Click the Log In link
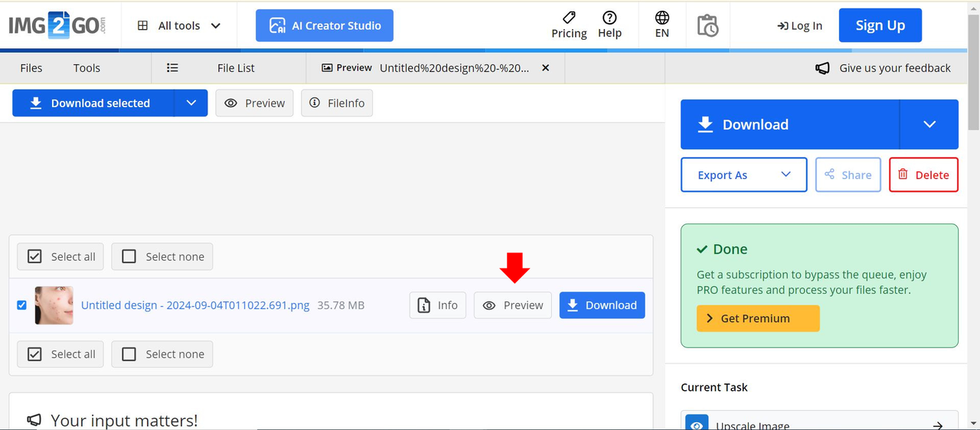The width and height of the screenshot is (980, 430). [799, 25]
